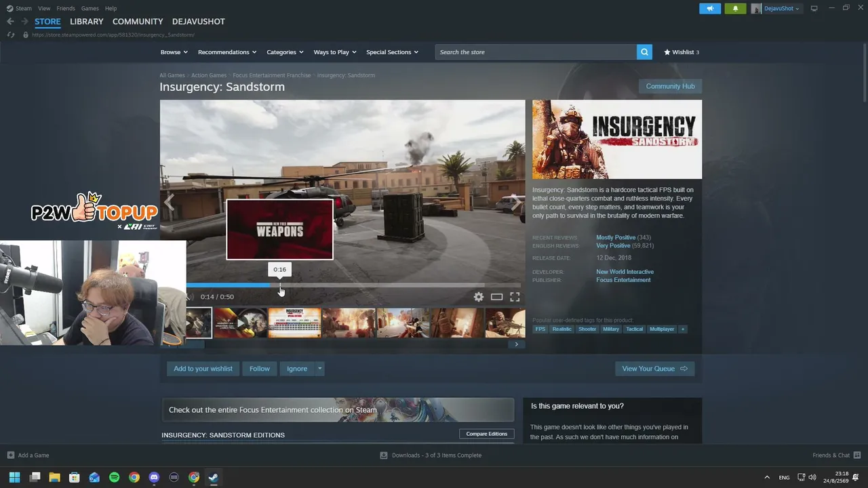
Task: Switch to the COMMUNITY tab
Action: (x=138, y=22)
